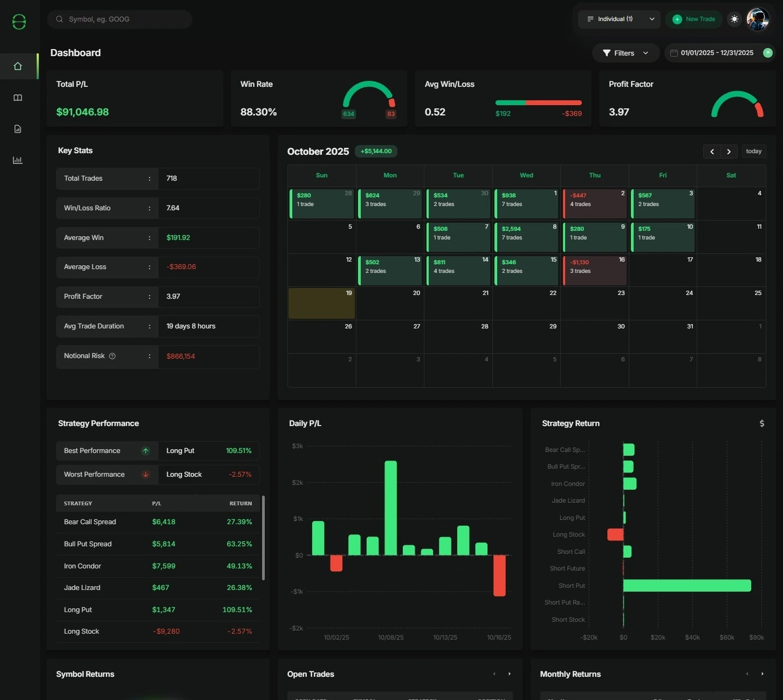This screenshot has width=783, height=700.
Task: Click the New Trade button
Action: coord(694,19)
